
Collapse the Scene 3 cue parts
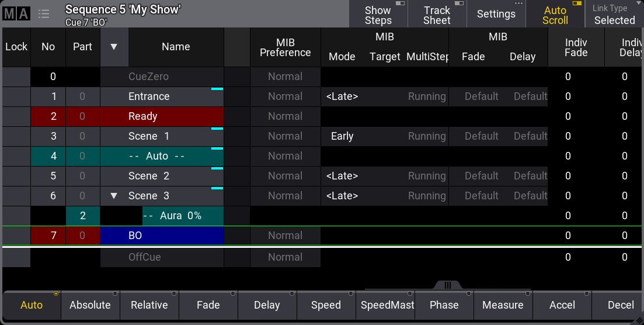click(x=114, y=196)
